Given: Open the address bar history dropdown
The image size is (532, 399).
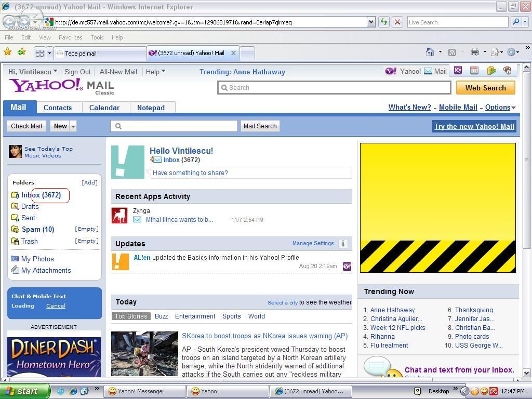Looking at the screenshot, I should (371, 22).
